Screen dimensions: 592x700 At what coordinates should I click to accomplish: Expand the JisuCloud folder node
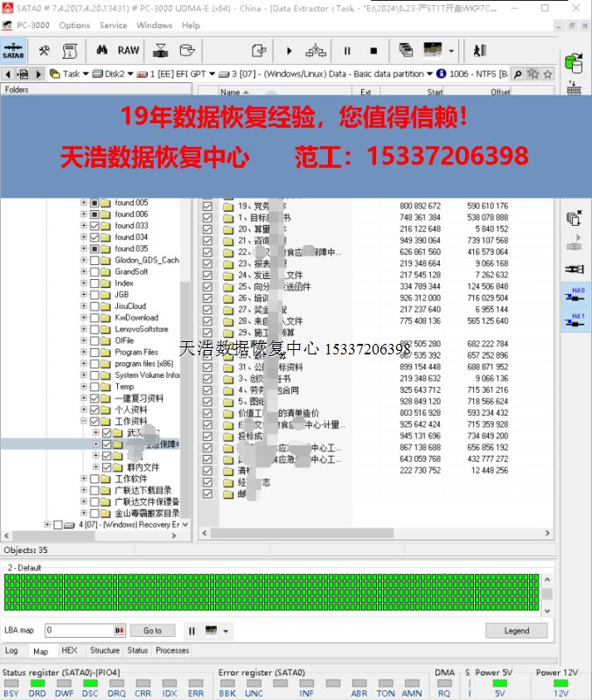click(x=84, y=306)
